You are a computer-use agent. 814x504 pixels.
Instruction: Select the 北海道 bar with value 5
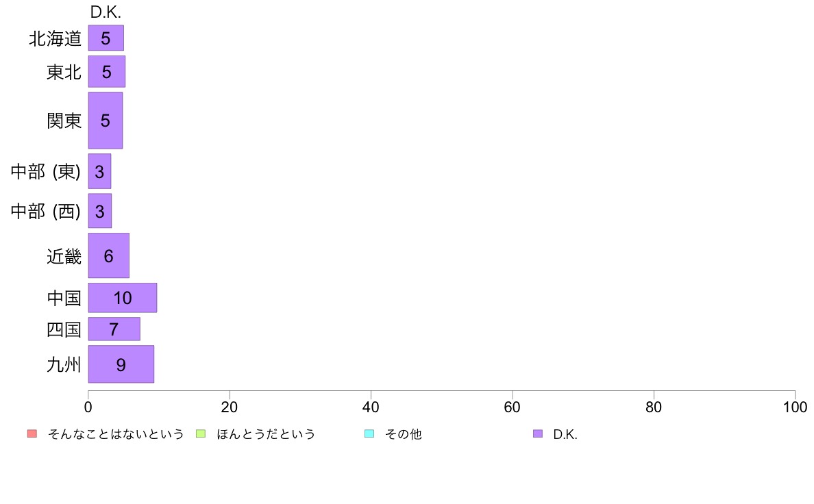click(106, 38)
